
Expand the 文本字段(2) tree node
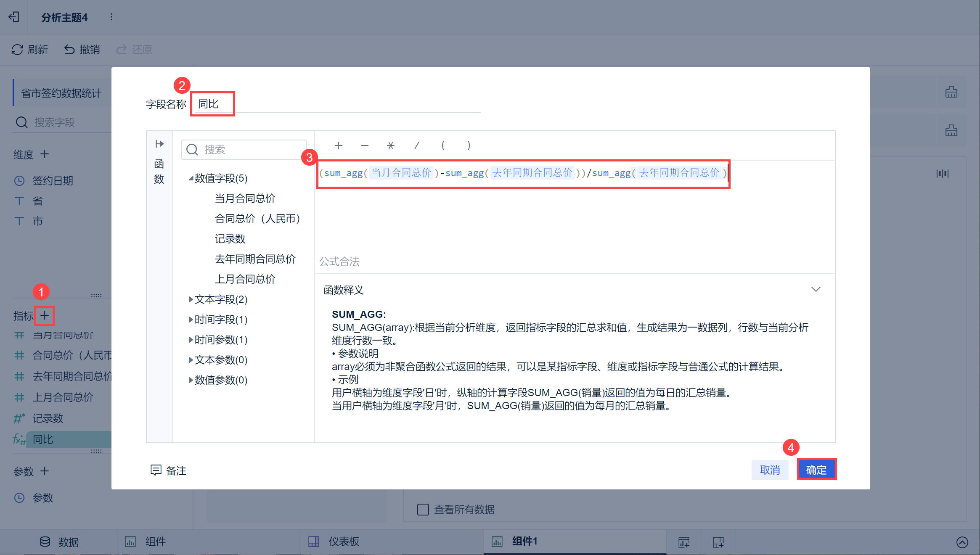coord(191,299)
